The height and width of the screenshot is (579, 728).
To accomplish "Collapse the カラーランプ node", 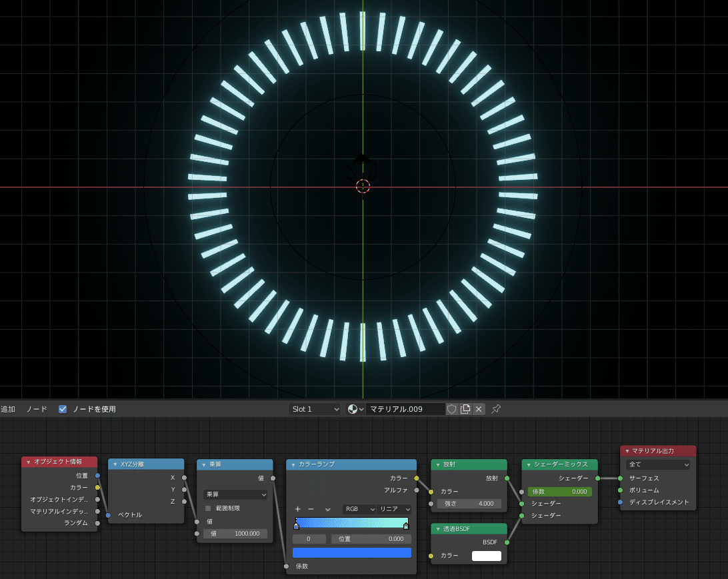I will [293, 464].
